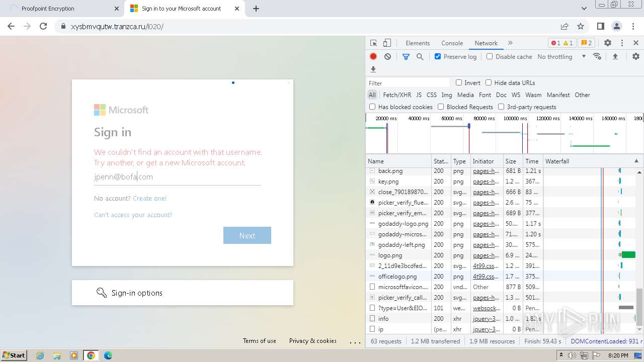Select the Network tab

click(486, 43)
